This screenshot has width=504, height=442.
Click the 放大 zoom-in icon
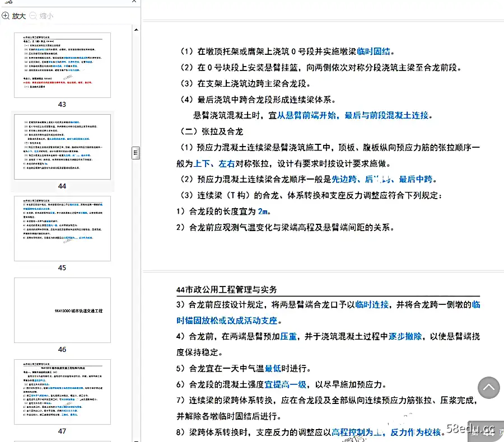click(6, 16)
